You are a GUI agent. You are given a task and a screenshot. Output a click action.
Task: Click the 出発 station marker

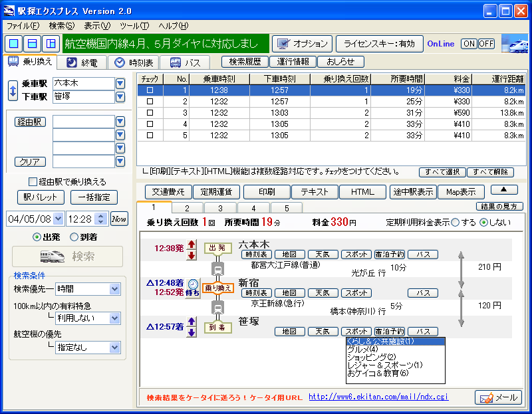(218, 248)
